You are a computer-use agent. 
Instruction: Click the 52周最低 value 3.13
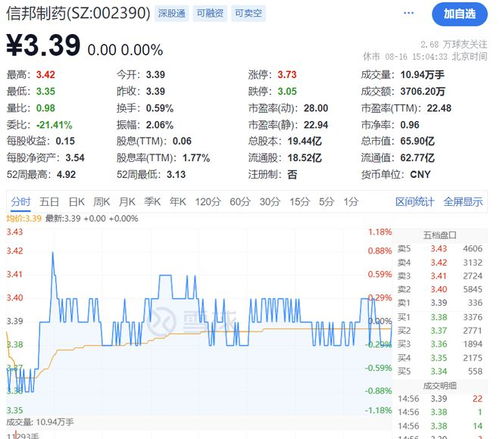point(176,174)
